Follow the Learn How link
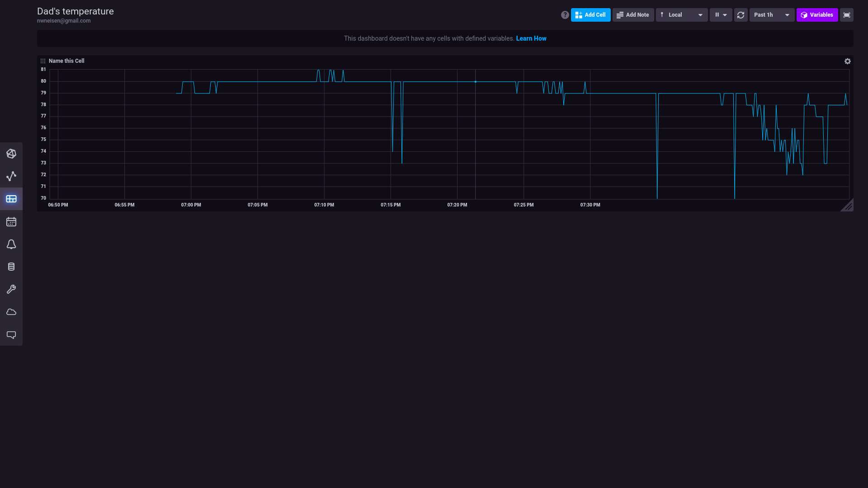 pos(531,38)
